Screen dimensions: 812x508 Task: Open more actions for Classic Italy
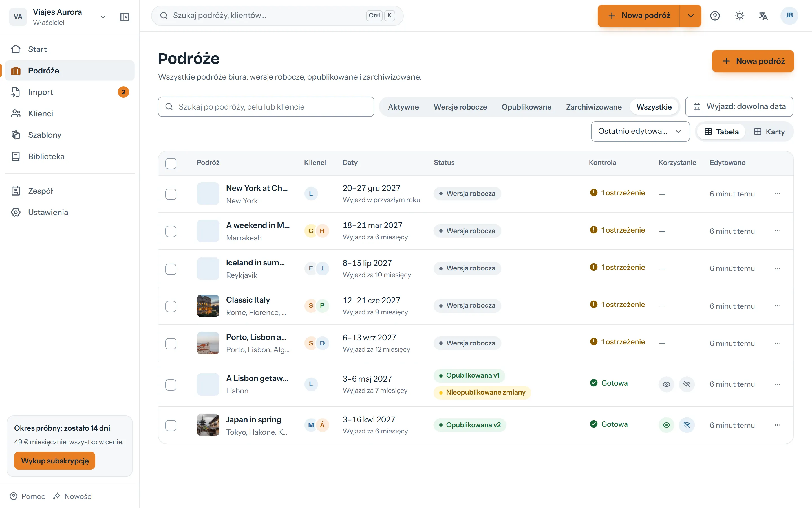[x=777, y=306]
